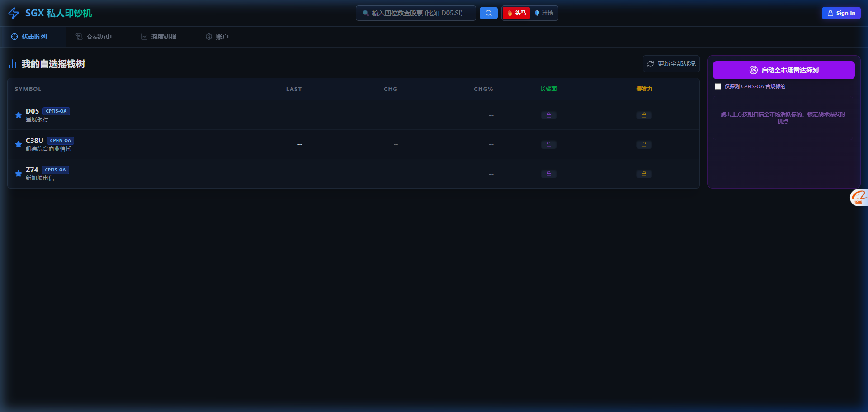Click the 爆发力 column header

(644, 89)
